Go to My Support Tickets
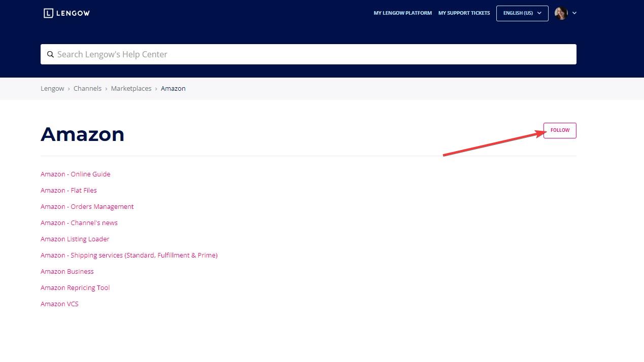644x362 pixels. coord(464,13)
